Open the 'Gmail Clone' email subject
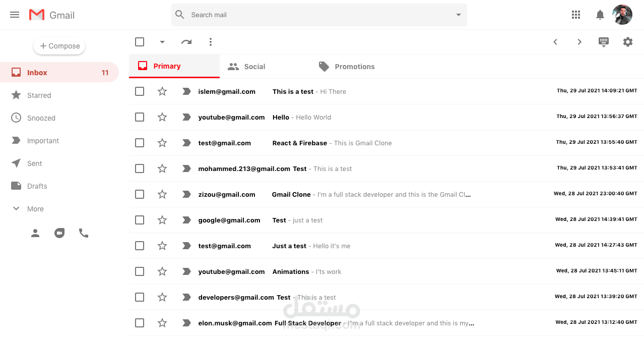 [x=291, y=194]
